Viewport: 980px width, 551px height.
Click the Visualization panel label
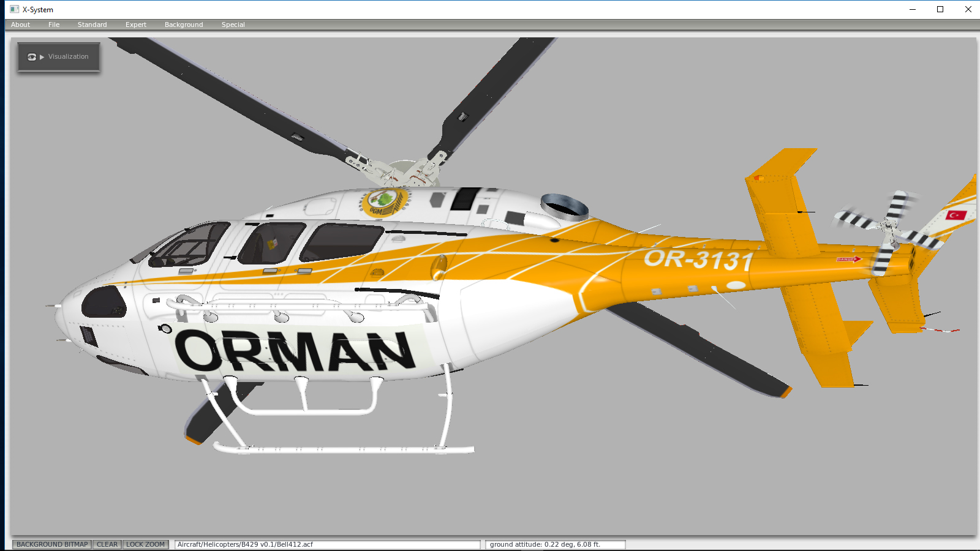(x=69, y=56)
